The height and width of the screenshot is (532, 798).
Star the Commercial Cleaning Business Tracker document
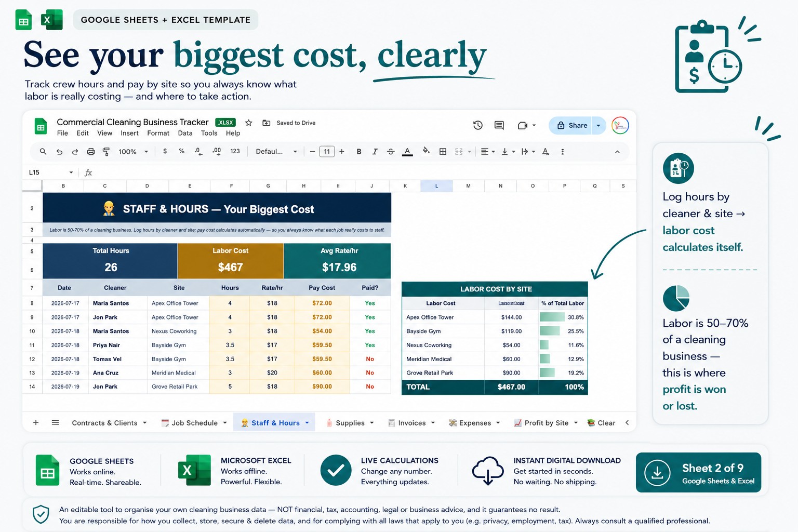click(249, 123)
